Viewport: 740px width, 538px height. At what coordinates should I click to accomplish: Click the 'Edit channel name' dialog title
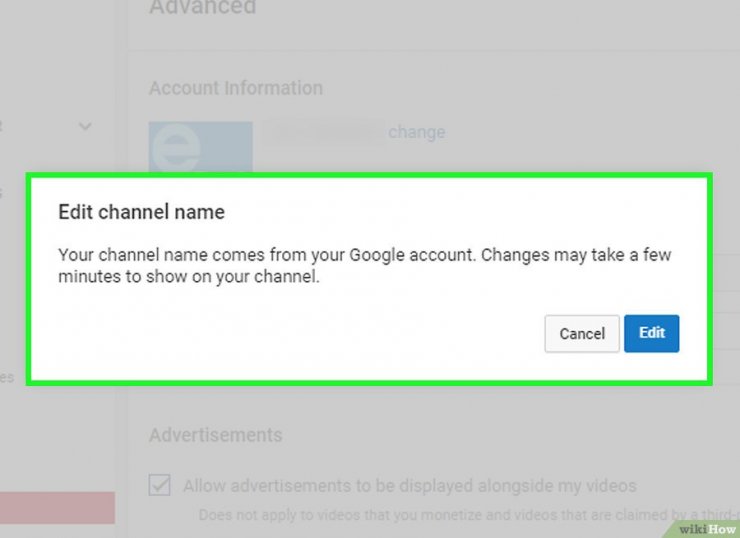click(141, 212)
